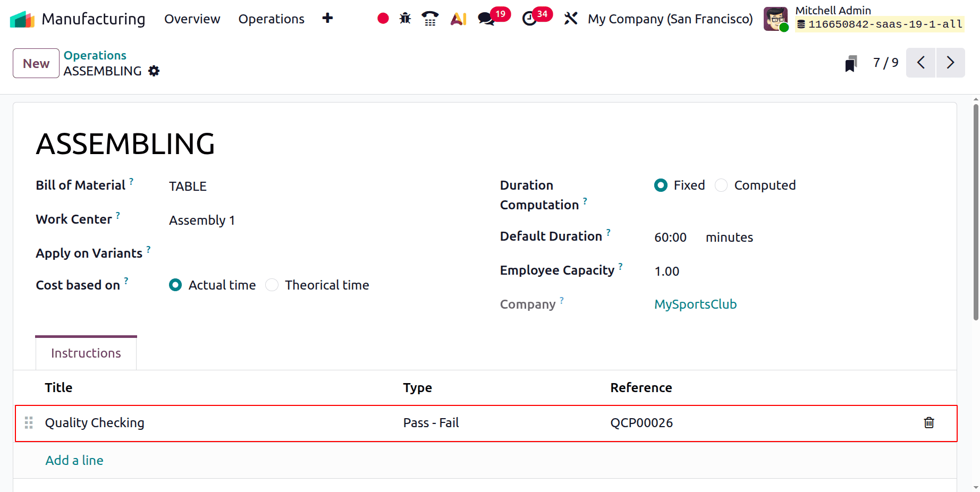Click the plus icon in the menu bar
This screenshot has width=980, height=492.
[327, 18]
